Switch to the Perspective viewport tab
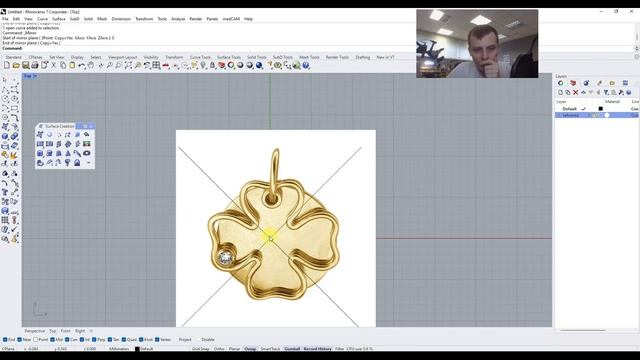Screen dimensions: 640x360 coord(34,331)
